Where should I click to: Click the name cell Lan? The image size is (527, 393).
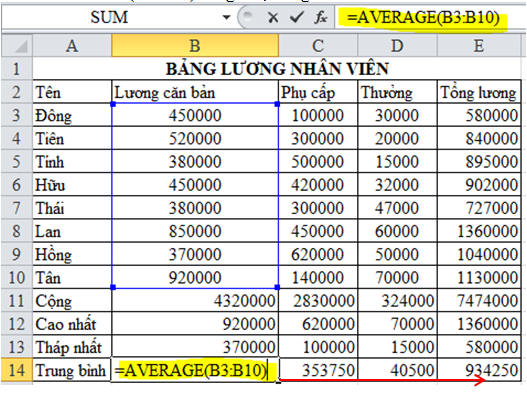click(x=72, y=231)
